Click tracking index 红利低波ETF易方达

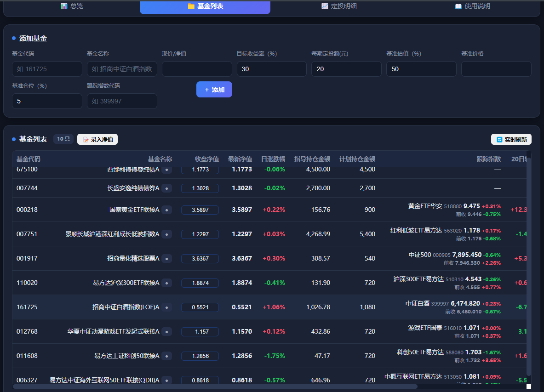pos(416,231)
